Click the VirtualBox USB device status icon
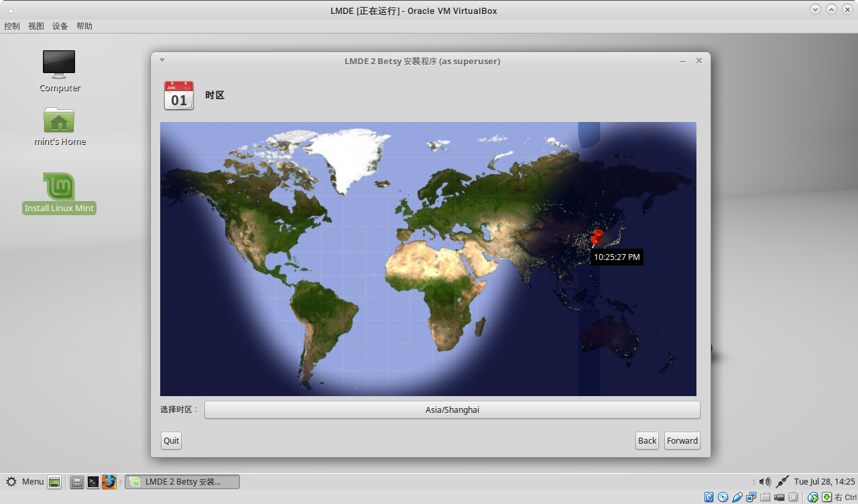858x504 pixels. pyautogui.click(x=737, y=497)
